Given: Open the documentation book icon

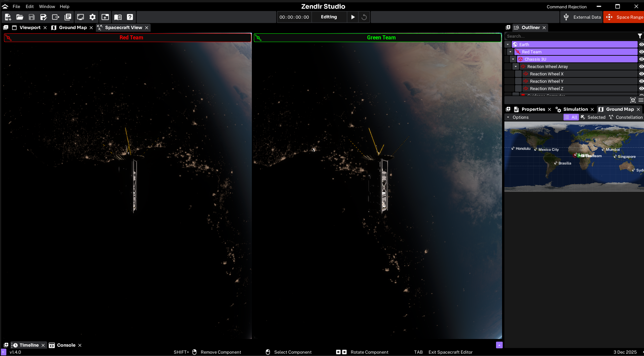Looking at the screenshot, I should coord(118,17).
